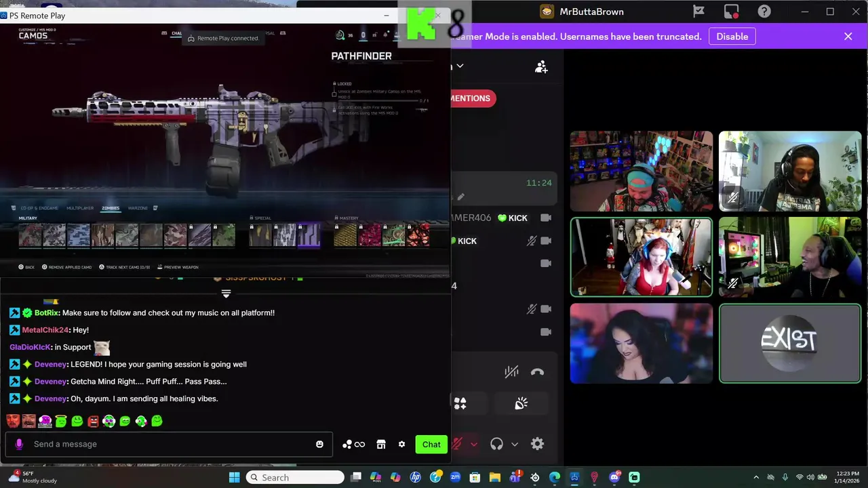
Task: Expand the microphone options arrow
Action: pyautogui.click(x=473, y=445)
